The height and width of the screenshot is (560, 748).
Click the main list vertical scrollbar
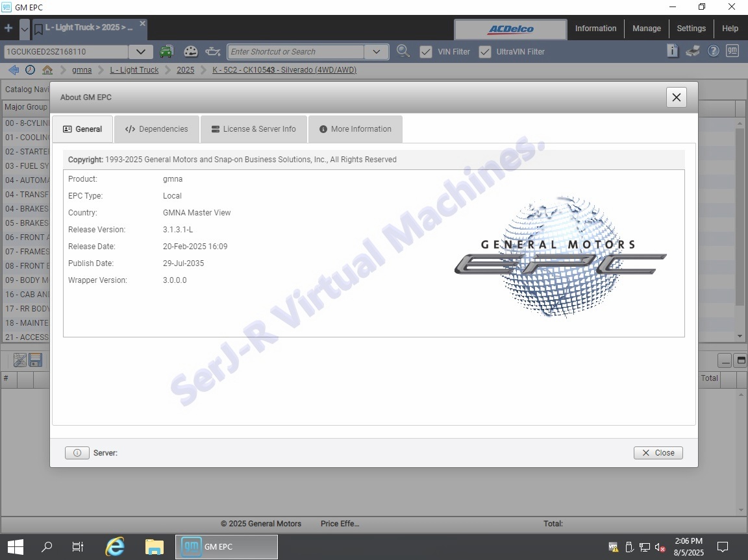(740, 217)
